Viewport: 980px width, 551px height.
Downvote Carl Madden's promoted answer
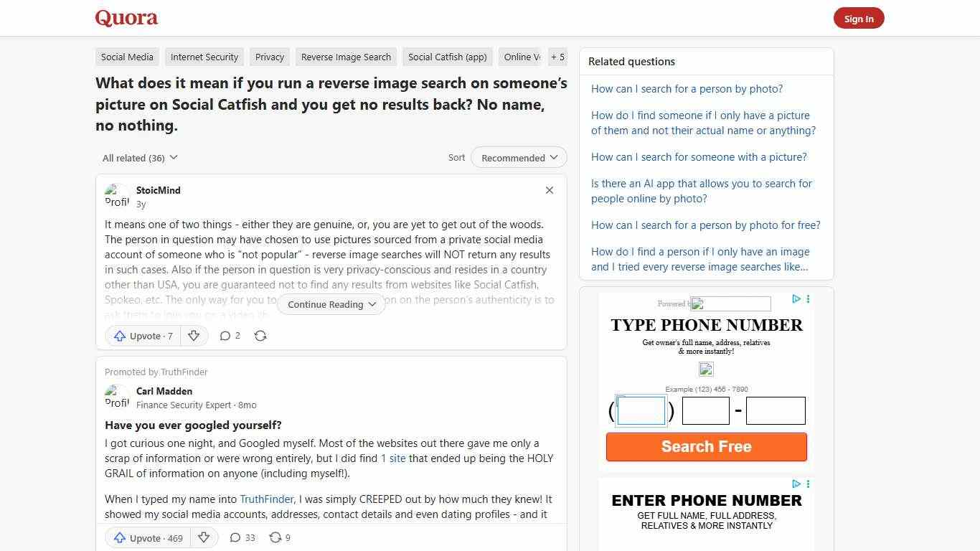[x=204, y=537]
